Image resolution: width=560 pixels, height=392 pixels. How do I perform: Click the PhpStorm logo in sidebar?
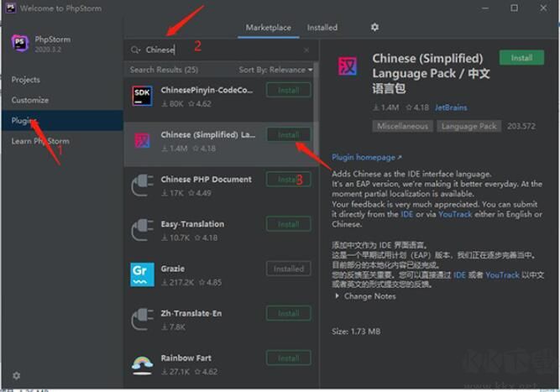tap(20, 44)
